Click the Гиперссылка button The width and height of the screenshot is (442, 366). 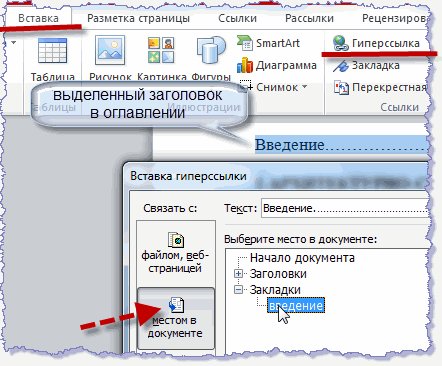[x=376, y=43]
